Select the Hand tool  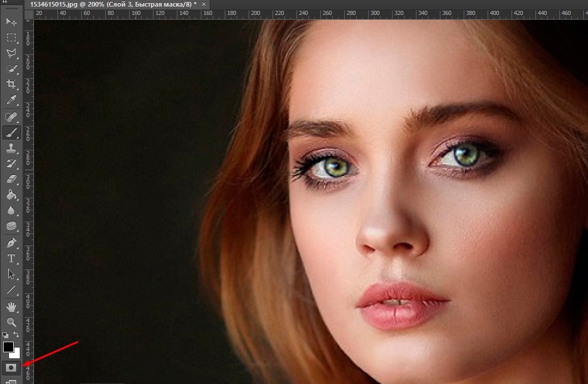[11, 307]
